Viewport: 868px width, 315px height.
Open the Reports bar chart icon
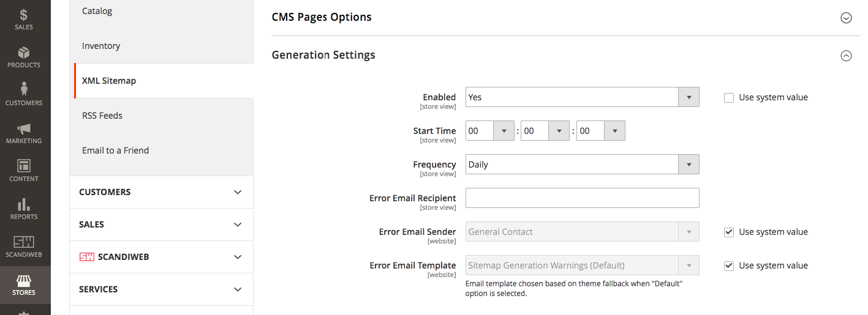25,209
